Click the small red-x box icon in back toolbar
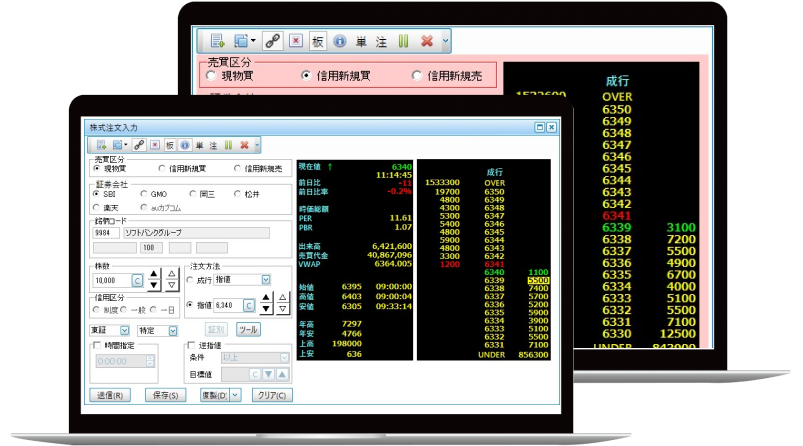This screenshot has height=446, width=803. point(296,42)
